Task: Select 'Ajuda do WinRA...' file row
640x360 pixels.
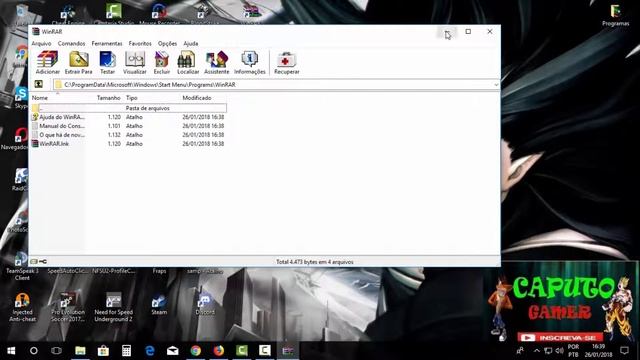Action: point(129,117)
